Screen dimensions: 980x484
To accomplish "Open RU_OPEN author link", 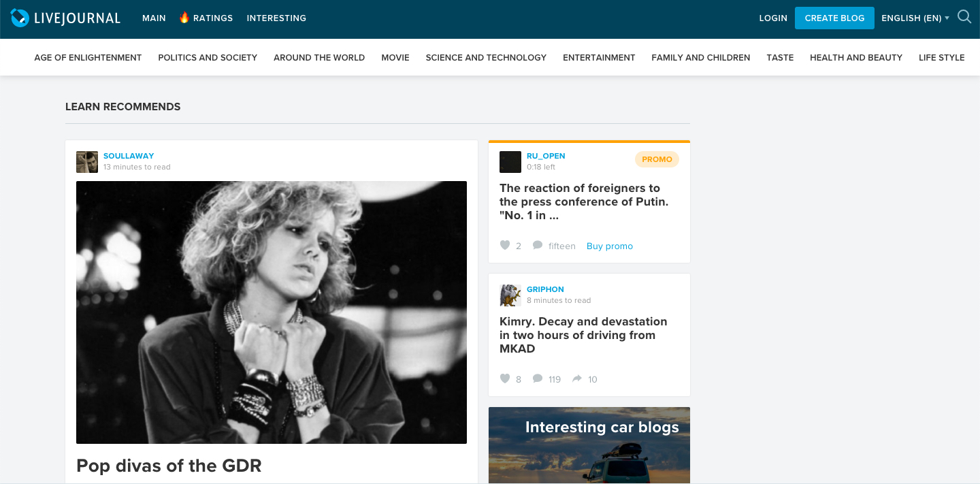I will point(546,156).
